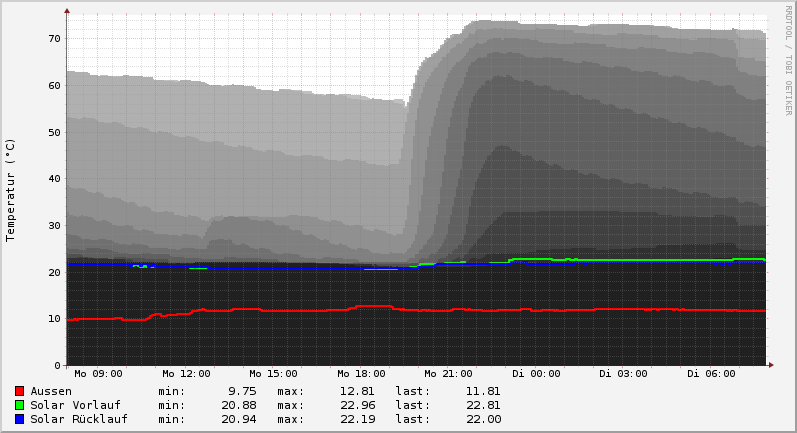
Task: Click the blue Solar Rücklauf legend swatch
Action: (x=20, y=419)
